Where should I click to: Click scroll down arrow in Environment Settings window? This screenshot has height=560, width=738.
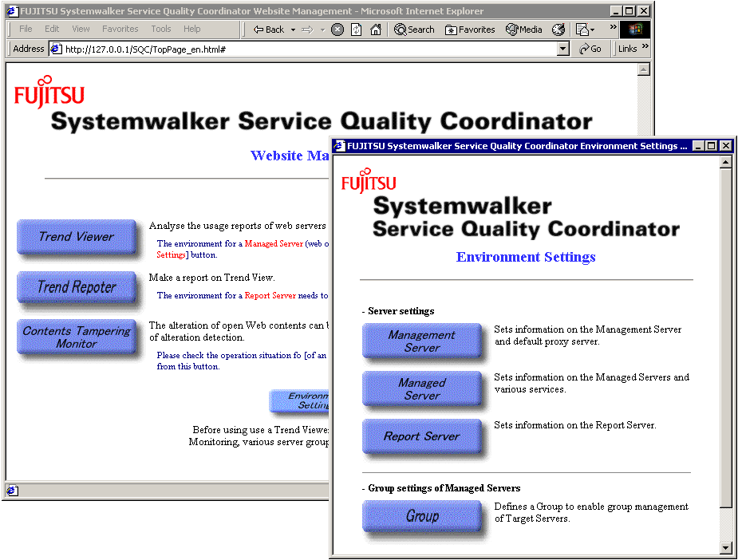tap(726, 548)
